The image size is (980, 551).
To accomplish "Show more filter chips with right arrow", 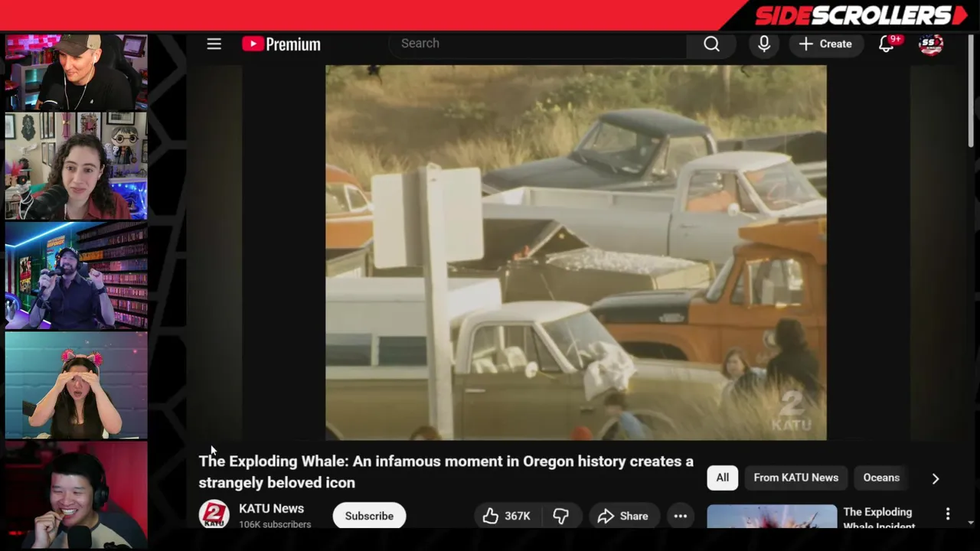I will tap(935, 478).
